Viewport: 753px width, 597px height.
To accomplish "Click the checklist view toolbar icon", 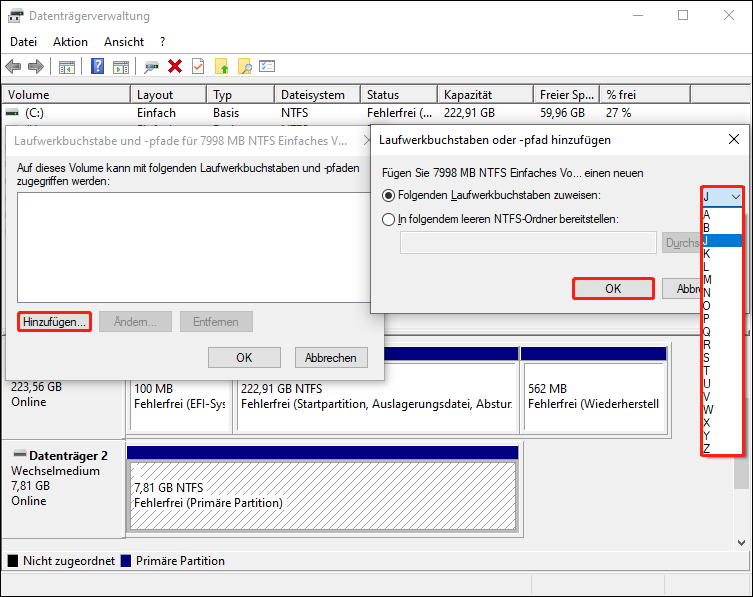I will [267, 66].
